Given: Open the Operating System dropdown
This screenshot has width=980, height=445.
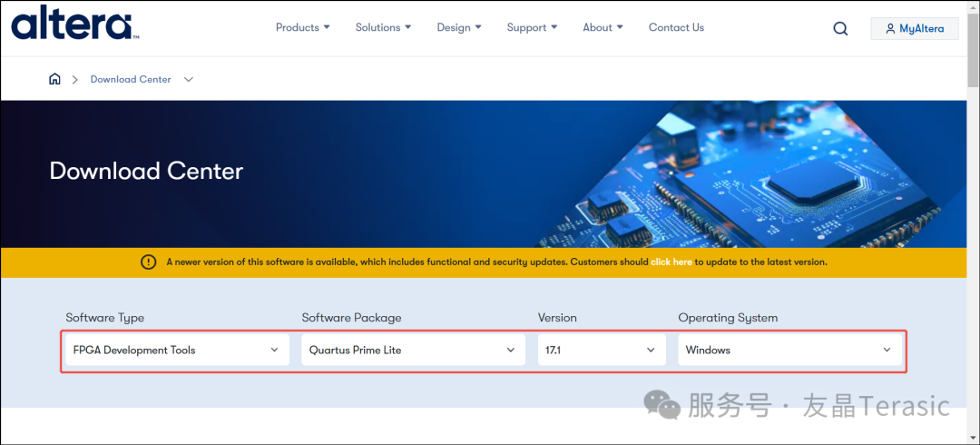Looking at the screenshot, I should pos(790,350).
